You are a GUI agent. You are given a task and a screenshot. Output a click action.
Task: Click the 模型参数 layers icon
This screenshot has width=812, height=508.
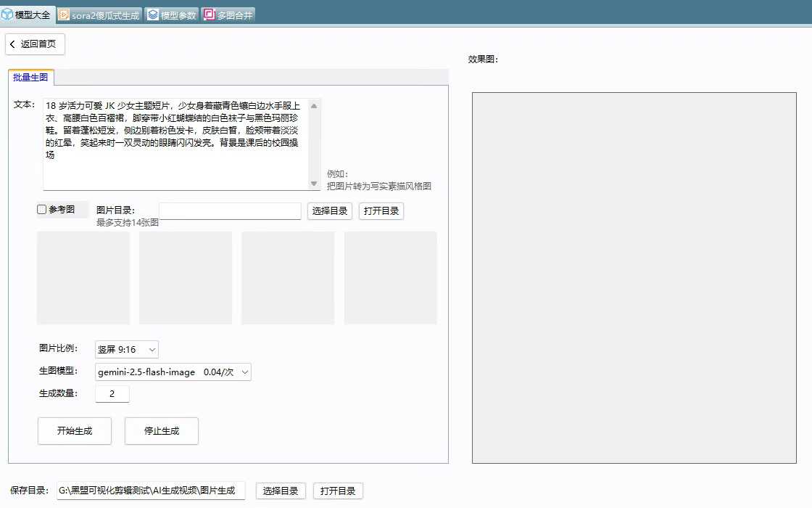(x=153, y=15)
